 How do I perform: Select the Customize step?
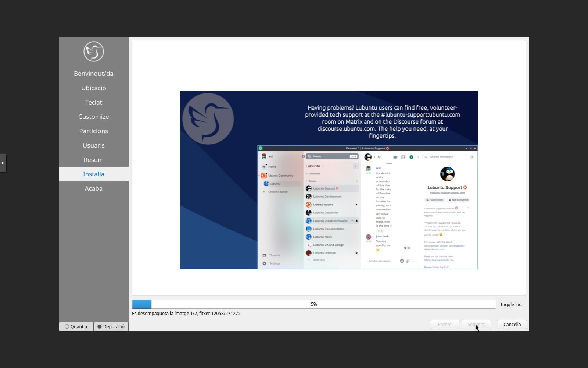94,117
